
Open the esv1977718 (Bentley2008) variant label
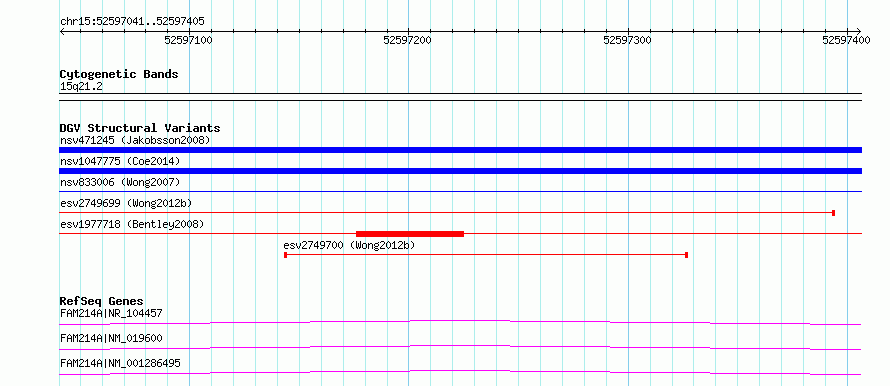point(132,224)
